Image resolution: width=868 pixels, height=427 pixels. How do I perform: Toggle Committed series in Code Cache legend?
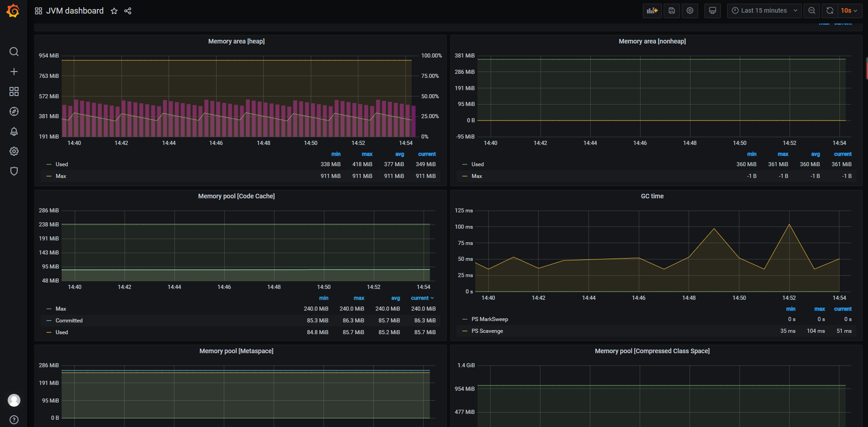point(69,321)
